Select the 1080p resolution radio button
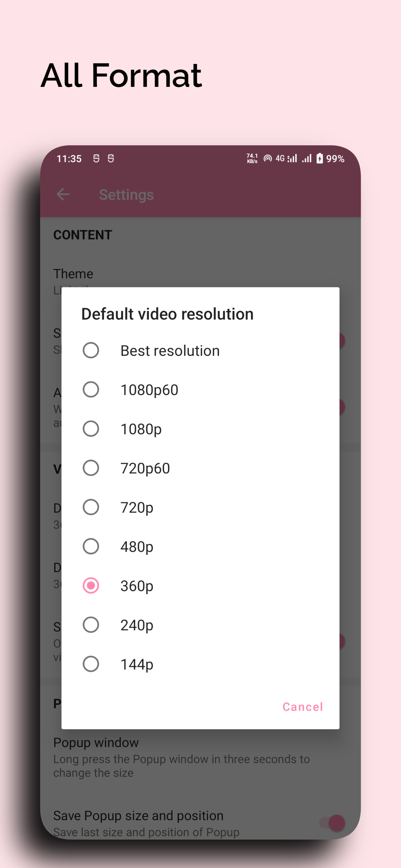This screenshot has height=868, width=401. [x=91, y=429]
